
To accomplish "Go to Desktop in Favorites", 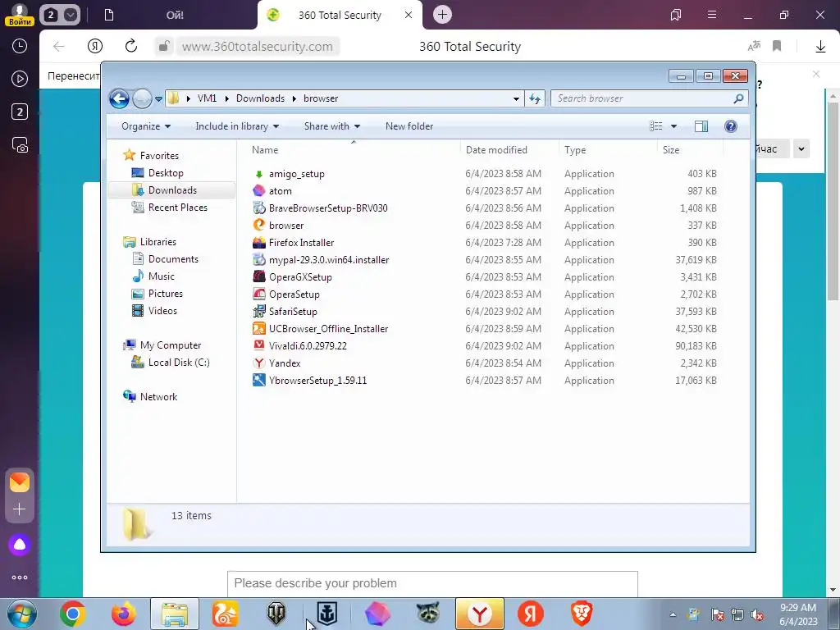I will 166,173.
